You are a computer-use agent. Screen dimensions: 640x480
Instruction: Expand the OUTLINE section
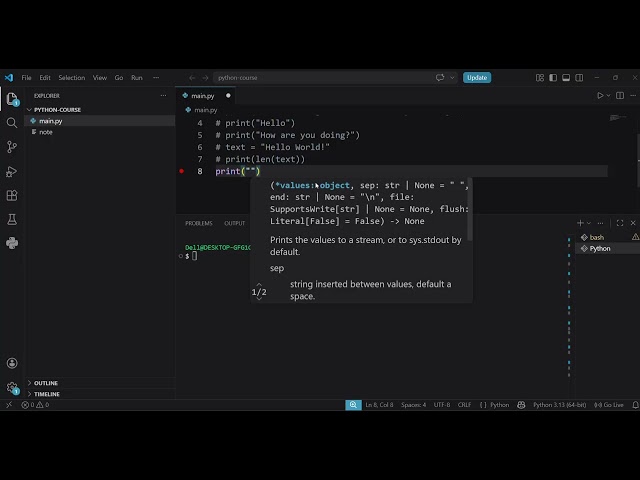(x=46, y=383)
